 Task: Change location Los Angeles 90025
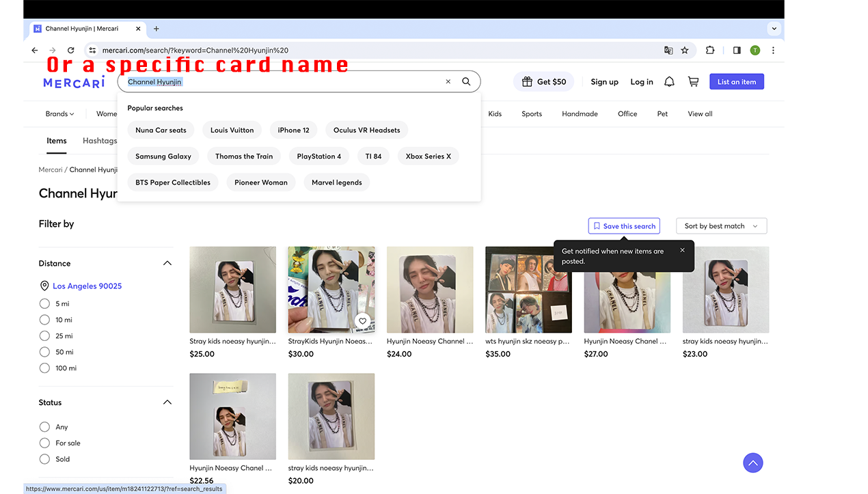point(87,286)
